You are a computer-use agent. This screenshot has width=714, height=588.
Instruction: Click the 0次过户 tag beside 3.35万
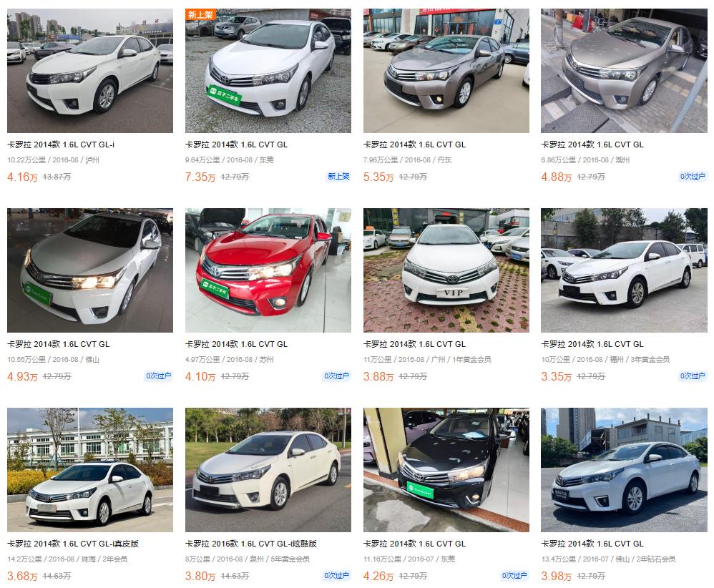pyautogui.click(x=692, y=376)
